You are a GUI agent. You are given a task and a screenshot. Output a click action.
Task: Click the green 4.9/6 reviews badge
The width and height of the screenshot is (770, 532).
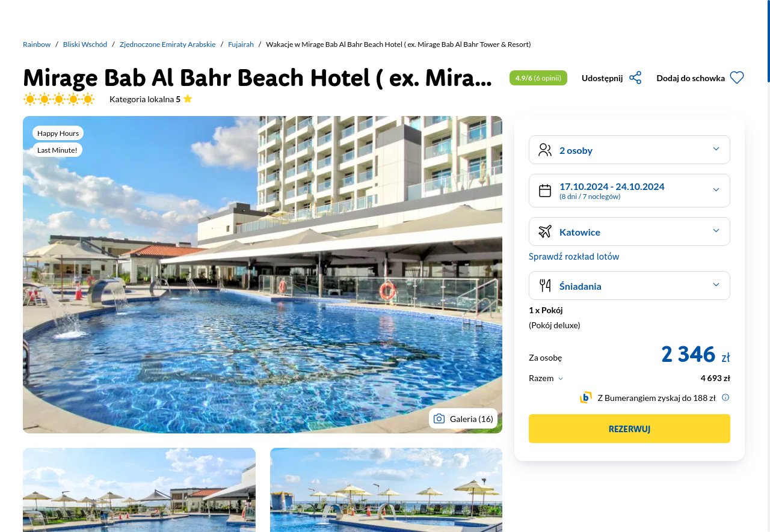538,78
